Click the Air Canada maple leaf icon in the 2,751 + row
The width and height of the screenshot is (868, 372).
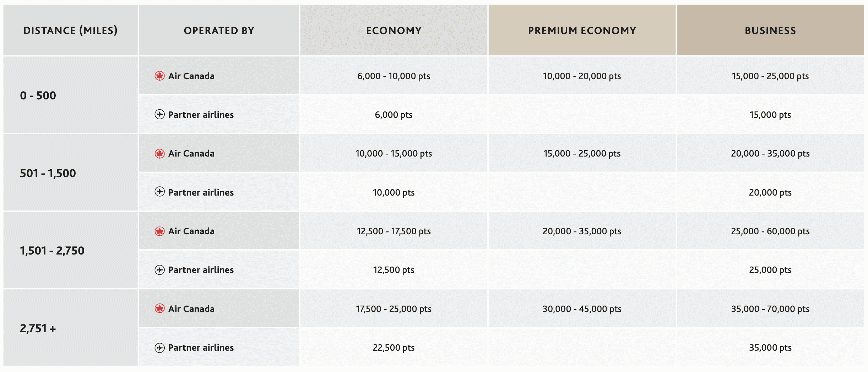[159, 309]
